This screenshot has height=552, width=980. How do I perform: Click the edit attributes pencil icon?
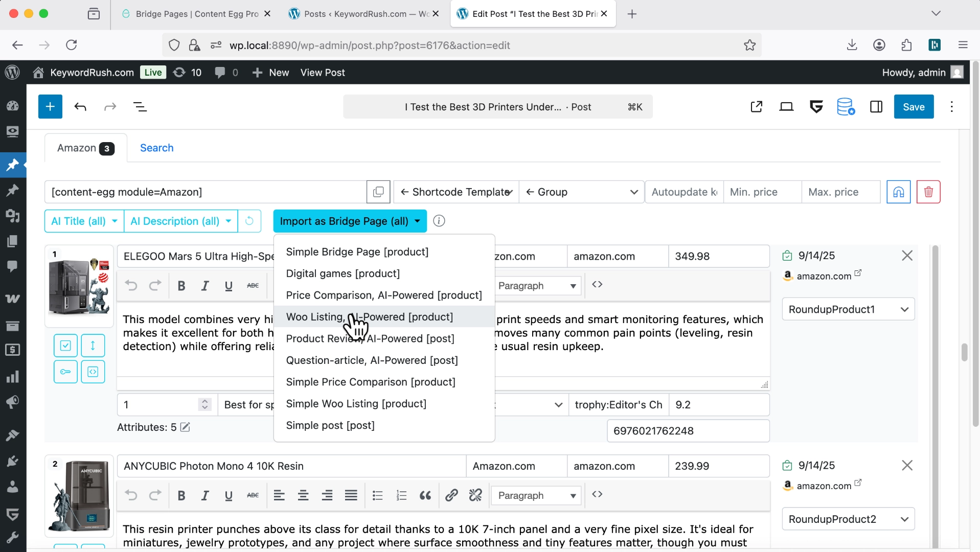[x=185, y=427]
